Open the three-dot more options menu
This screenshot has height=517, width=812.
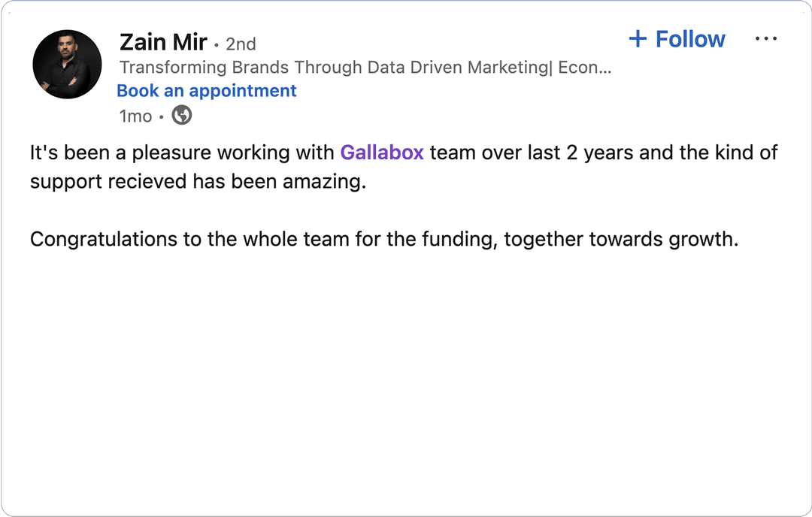coord(765,39)
